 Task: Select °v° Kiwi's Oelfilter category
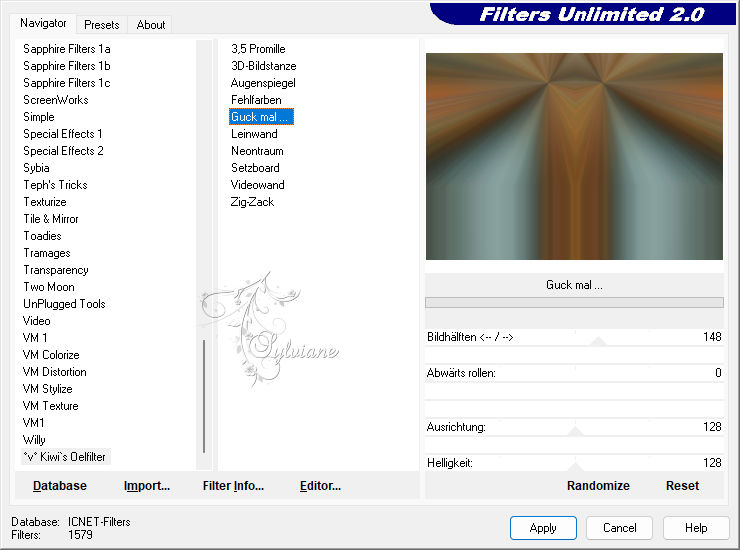[65, 457]
